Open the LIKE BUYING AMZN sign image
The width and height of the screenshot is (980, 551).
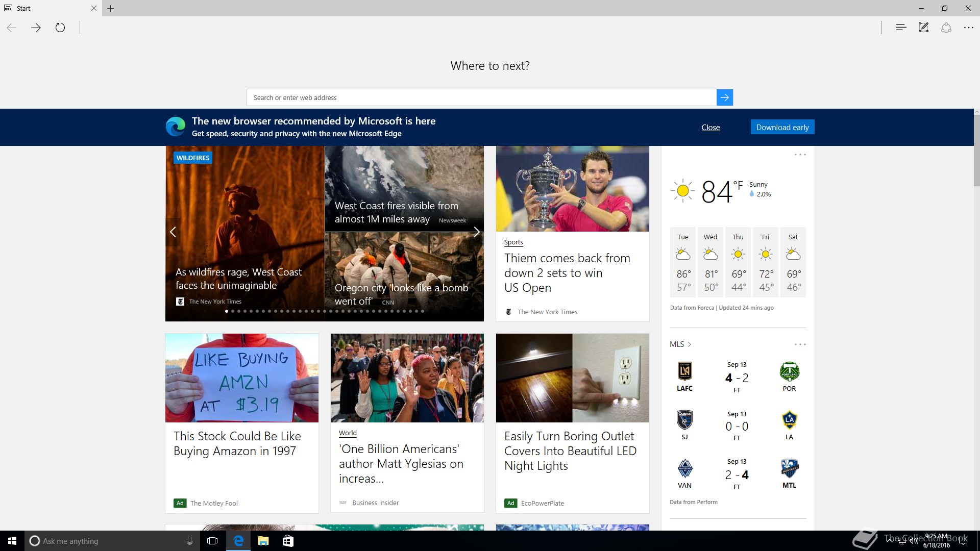click(242, 378)
